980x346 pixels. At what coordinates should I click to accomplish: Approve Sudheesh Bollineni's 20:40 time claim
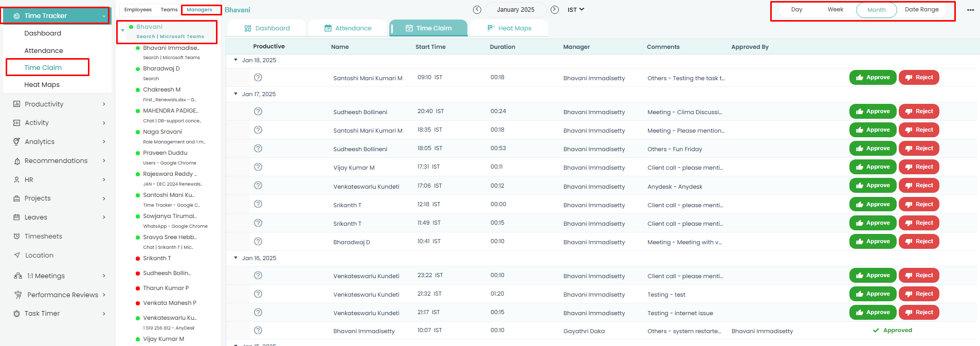point(873,112)
